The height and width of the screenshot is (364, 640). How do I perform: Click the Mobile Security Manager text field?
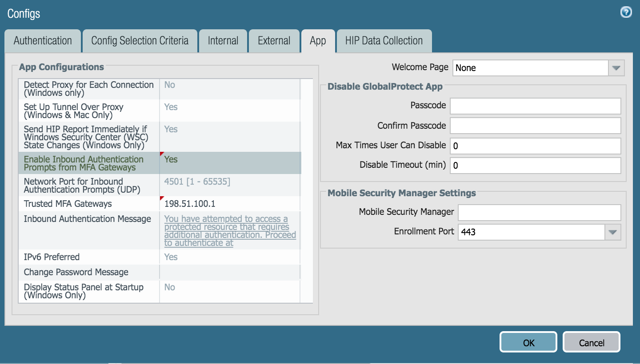coord(540,212)
